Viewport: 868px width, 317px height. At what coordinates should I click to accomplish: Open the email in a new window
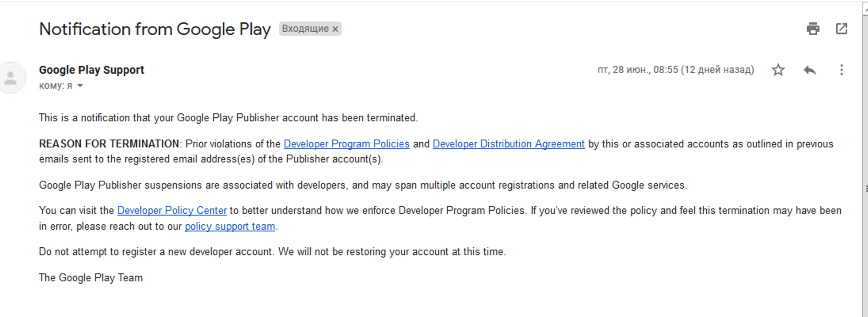[841, 29]
